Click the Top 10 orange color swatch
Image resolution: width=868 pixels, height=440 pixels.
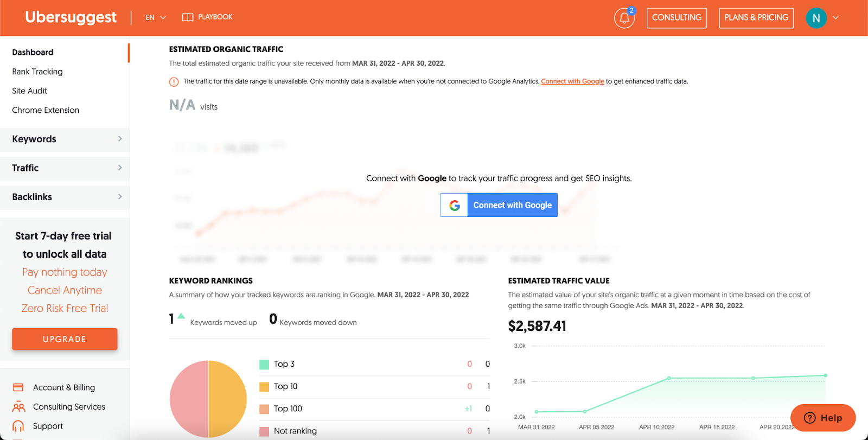click(x=264, y=387)
